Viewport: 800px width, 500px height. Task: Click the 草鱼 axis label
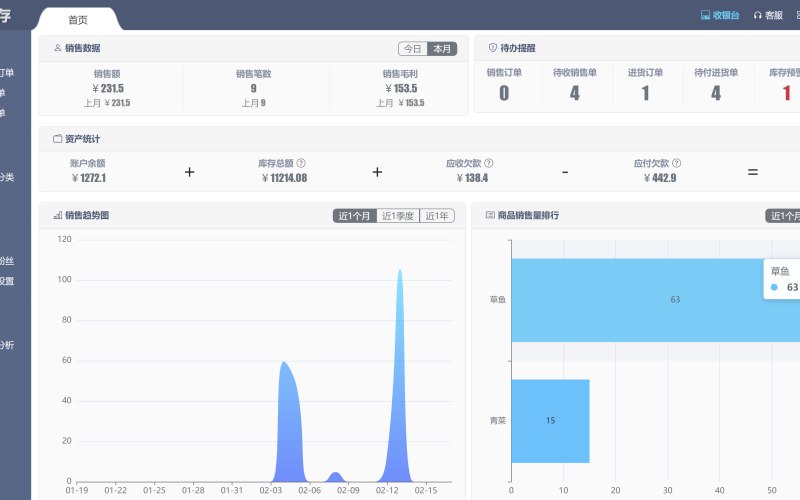497,299
